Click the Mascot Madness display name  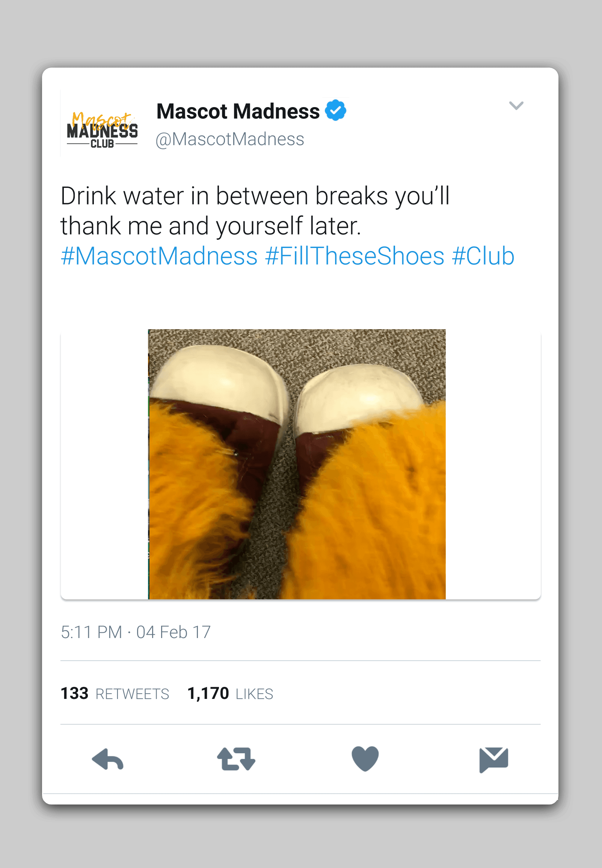click(x=238, y=111)
